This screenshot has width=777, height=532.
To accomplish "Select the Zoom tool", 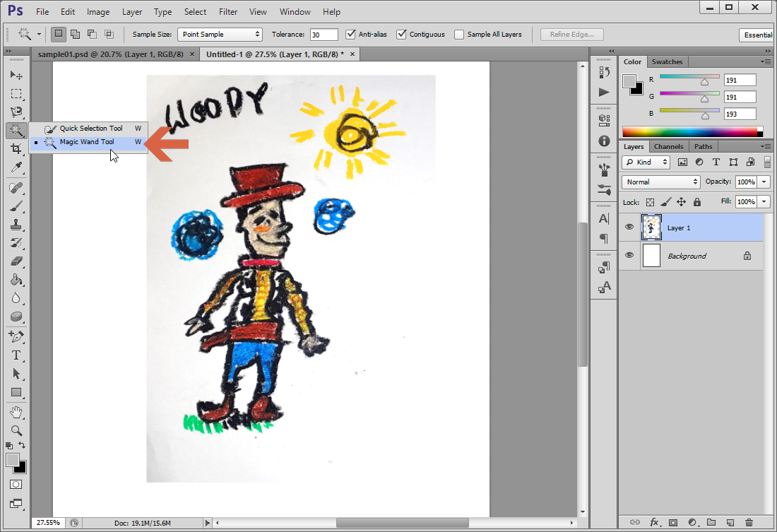I will [x=16, y=430].
